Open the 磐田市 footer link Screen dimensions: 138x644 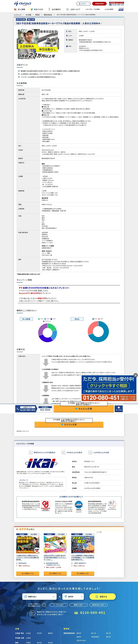tap(79, 633)
